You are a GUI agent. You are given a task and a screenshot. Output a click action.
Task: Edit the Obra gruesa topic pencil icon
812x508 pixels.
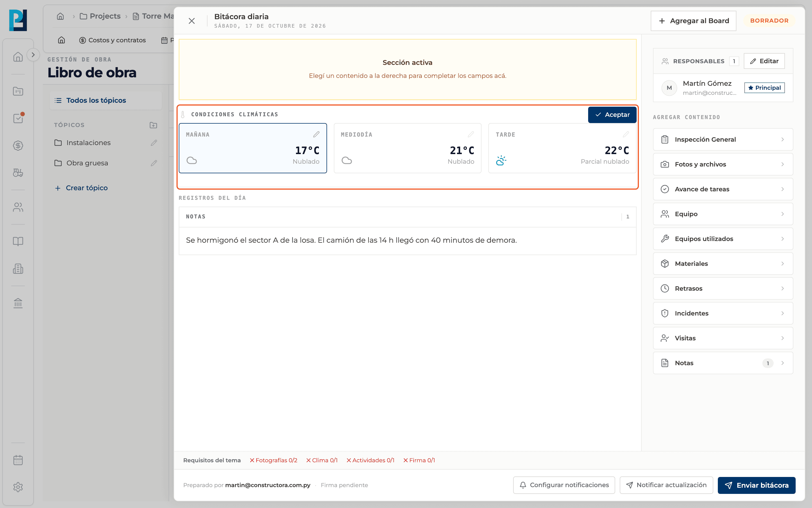(x=154, y=163)
